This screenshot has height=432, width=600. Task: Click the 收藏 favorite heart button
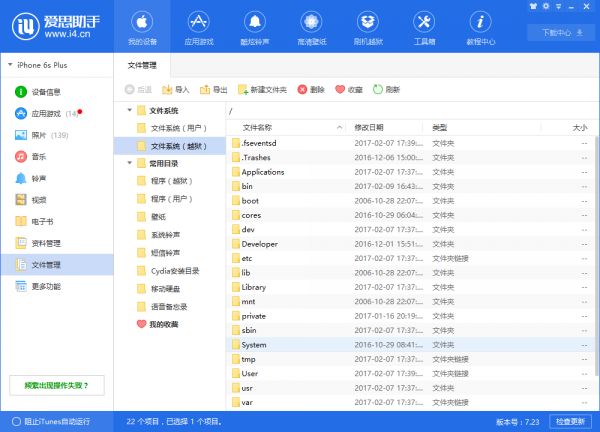pyautogui.click(x=349, y=90)
